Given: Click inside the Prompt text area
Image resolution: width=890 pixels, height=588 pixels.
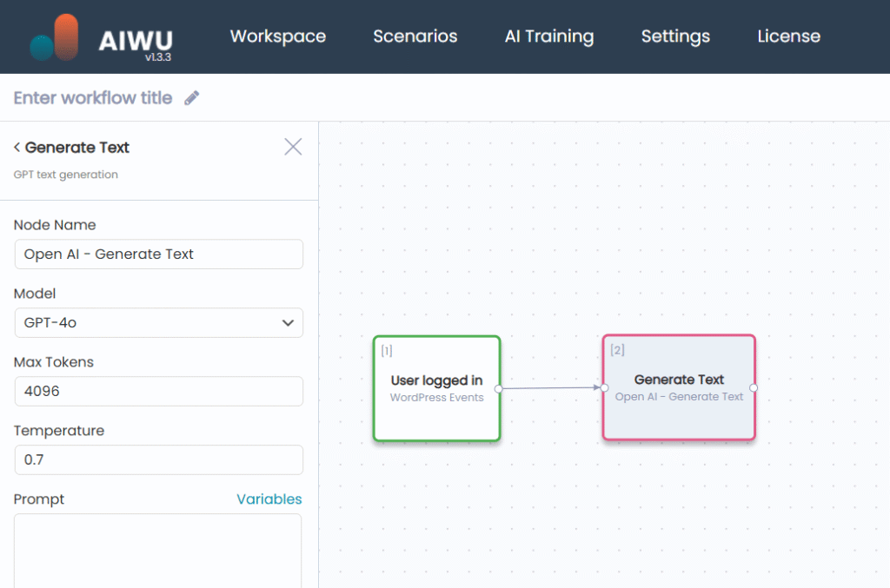Looking at the screenshot, I should click(x=158, y=552).
